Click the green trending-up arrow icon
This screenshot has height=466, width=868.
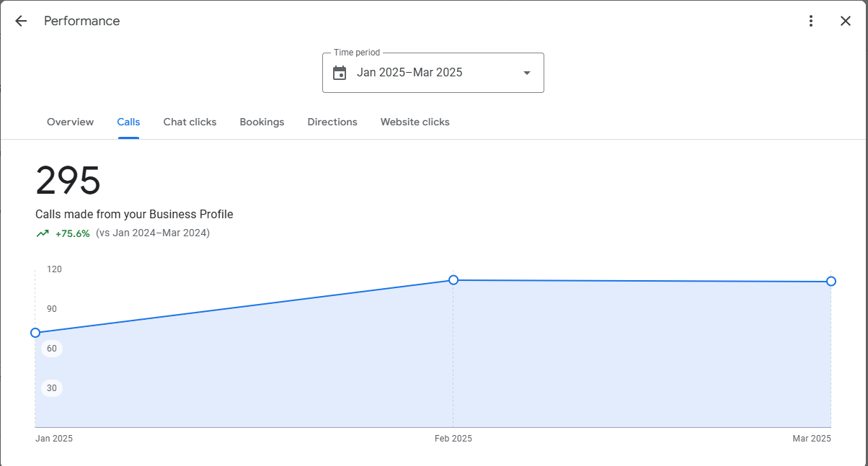click(43, 233)
